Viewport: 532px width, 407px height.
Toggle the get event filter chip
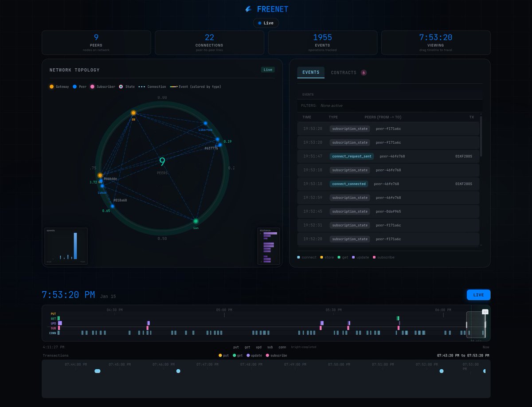tap(343, 257)
